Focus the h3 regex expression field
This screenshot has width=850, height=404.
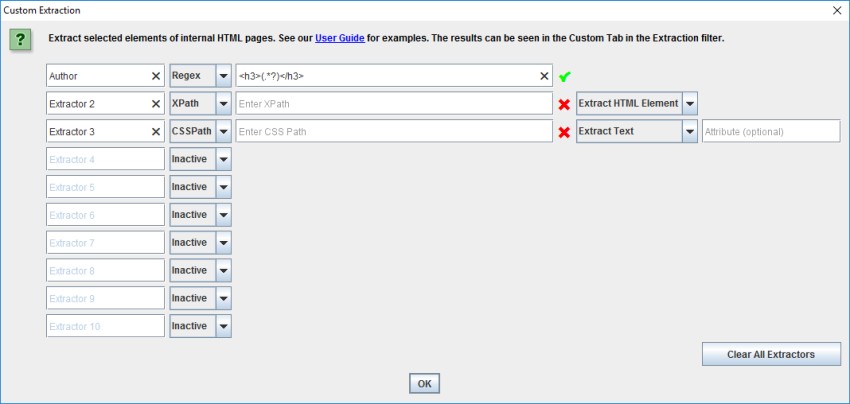tap(394, 76)
